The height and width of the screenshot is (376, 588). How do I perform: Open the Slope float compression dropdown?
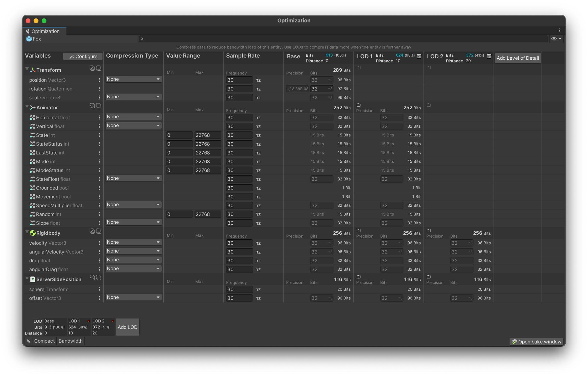pos(133,222)
